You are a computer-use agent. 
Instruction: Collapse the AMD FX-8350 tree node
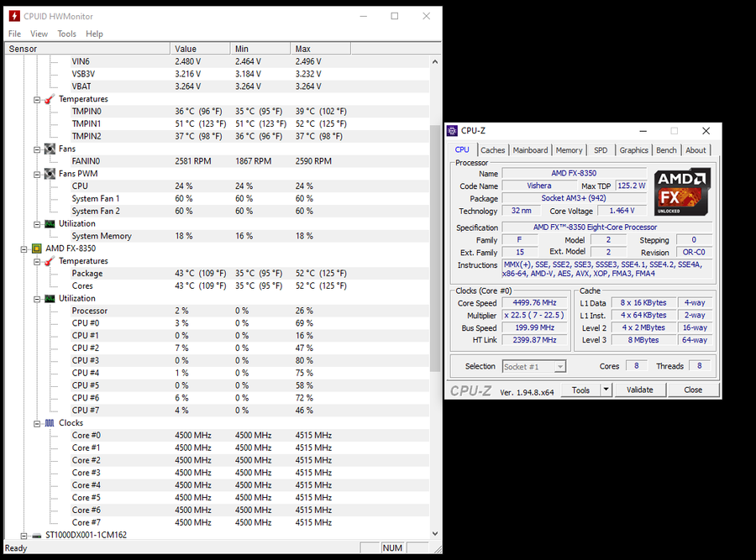coord(24,249)
